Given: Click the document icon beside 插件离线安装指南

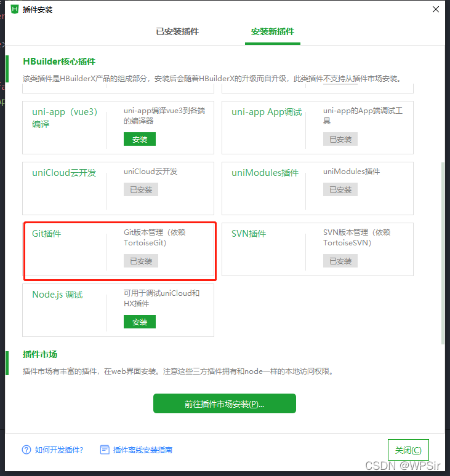Looking at the screenshot, I should (105, 450).
